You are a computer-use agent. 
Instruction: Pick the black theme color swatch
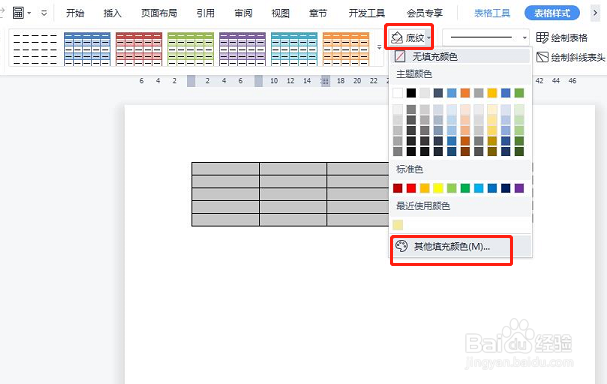(x=411, y=93)
